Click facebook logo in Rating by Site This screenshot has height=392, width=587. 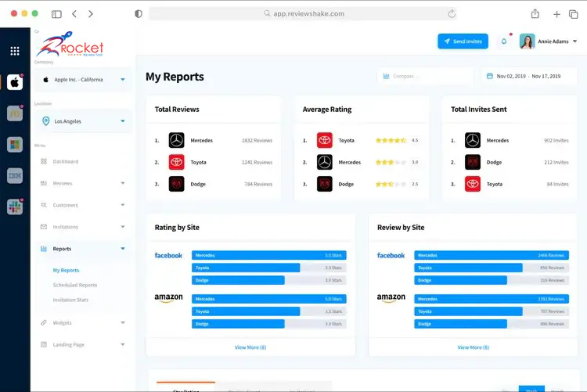point(168,255)
